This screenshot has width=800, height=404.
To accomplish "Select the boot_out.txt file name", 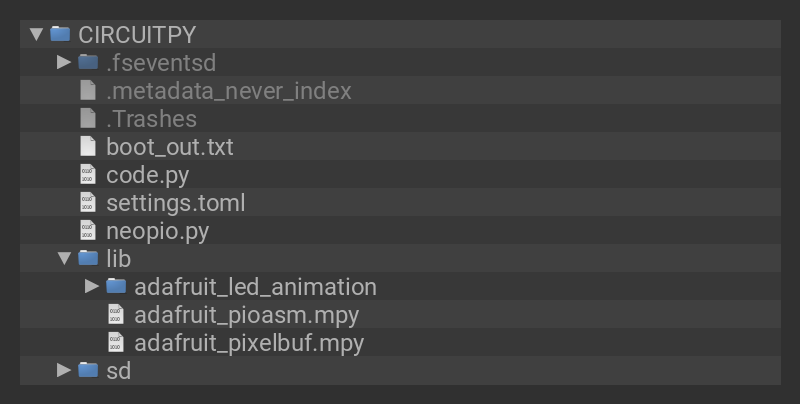I will [169, 146].
